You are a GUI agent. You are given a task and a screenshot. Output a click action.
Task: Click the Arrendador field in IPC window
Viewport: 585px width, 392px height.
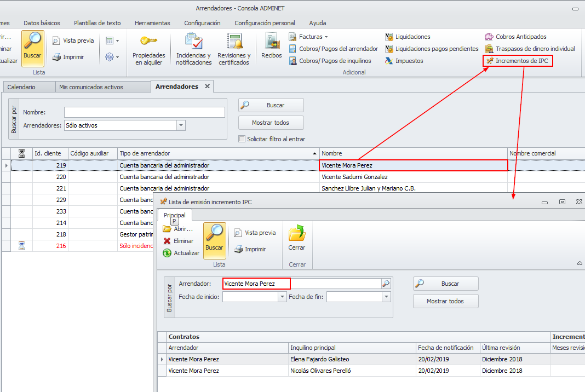(x=302, y=284)
